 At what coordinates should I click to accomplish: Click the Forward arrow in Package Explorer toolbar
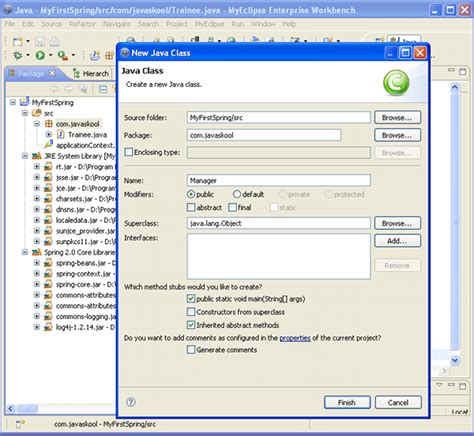68,89
